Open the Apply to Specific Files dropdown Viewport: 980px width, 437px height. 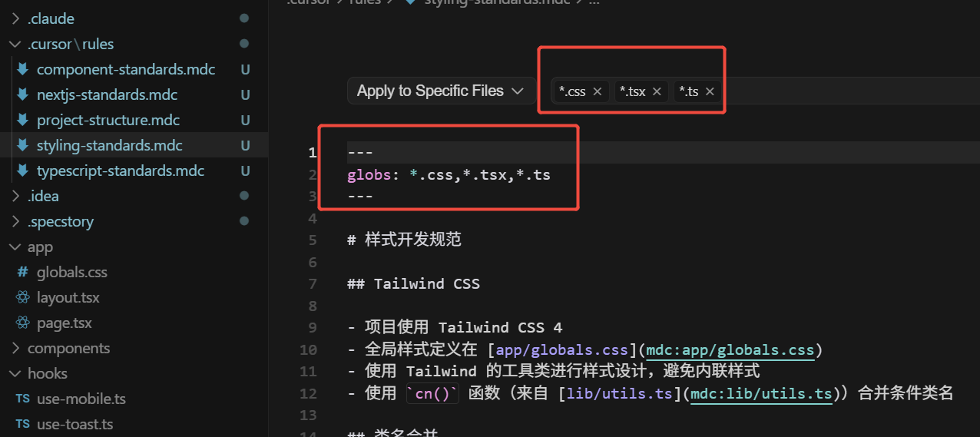pos(442,91)
